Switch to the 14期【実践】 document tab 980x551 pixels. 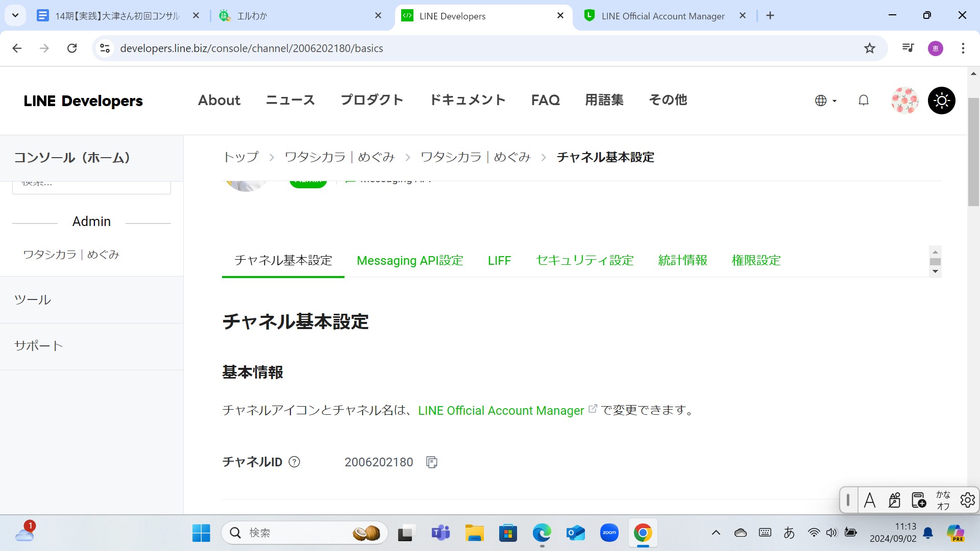click(118, 16)
